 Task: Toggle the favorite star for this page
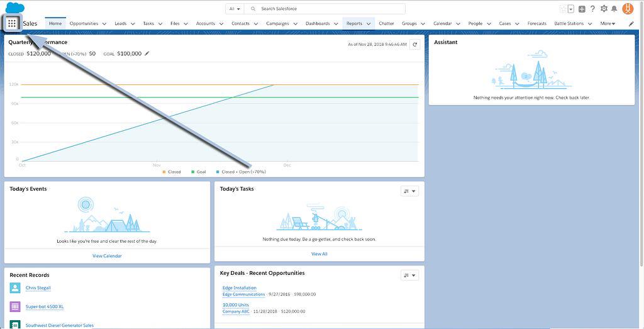coord(562,9)
